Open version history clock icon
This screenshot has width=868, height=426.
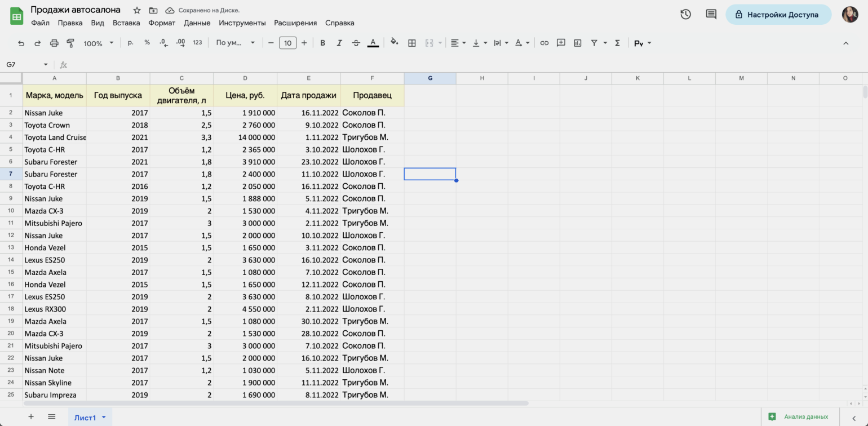pyautogui.click(x=685, y=15)
